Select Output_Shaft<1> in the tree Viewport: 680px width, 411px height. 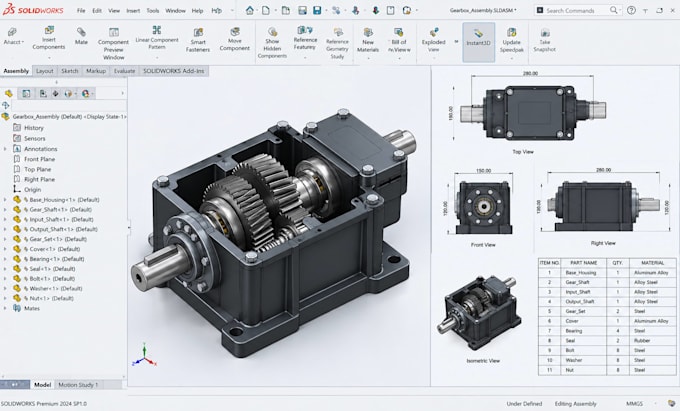(x=60, y=229)
